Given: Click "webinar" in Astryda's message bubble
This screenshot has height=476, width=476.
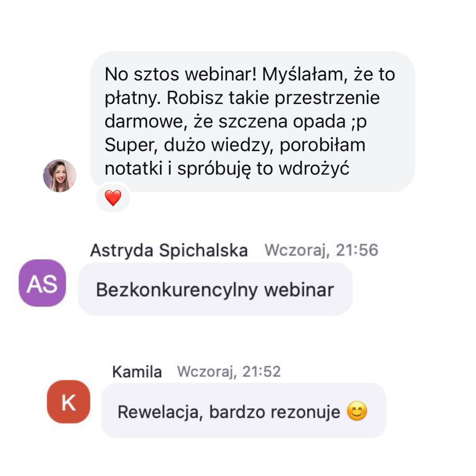Looking at the screenshot, I should click(299, 290).
